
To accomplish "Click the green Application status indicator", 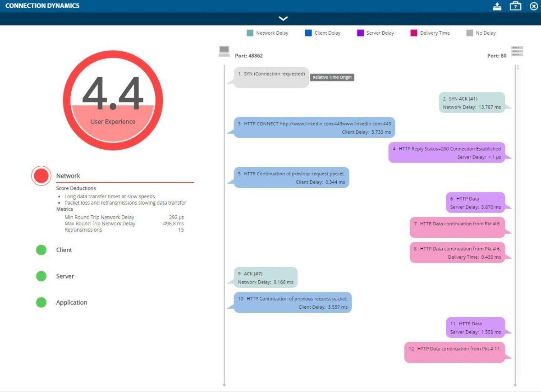I will (x=41, y=302).
